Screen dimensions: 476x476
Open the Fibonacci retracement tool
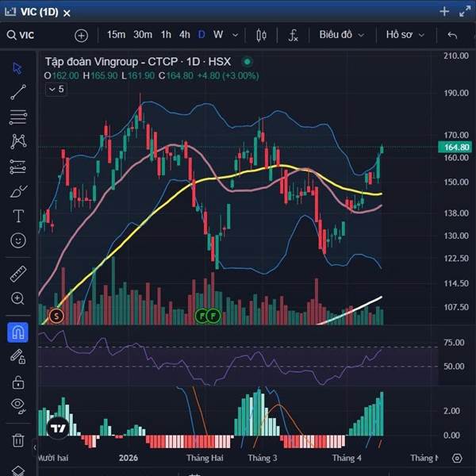pyautogui.click(x=18, y=117)
